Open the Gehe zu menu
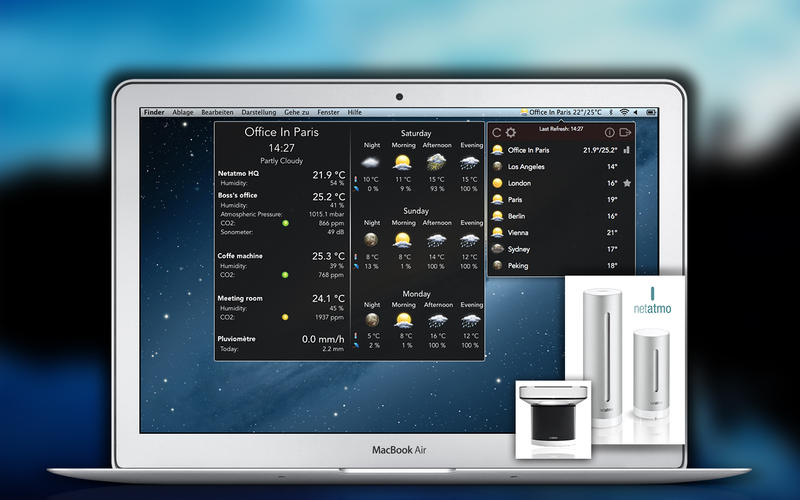The image size is (800, 500). click(296, 112)
